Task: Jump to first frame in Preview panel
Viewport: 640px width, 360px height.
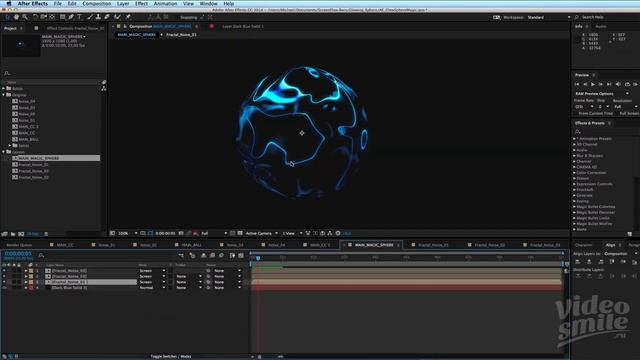Action: (577, 84)
